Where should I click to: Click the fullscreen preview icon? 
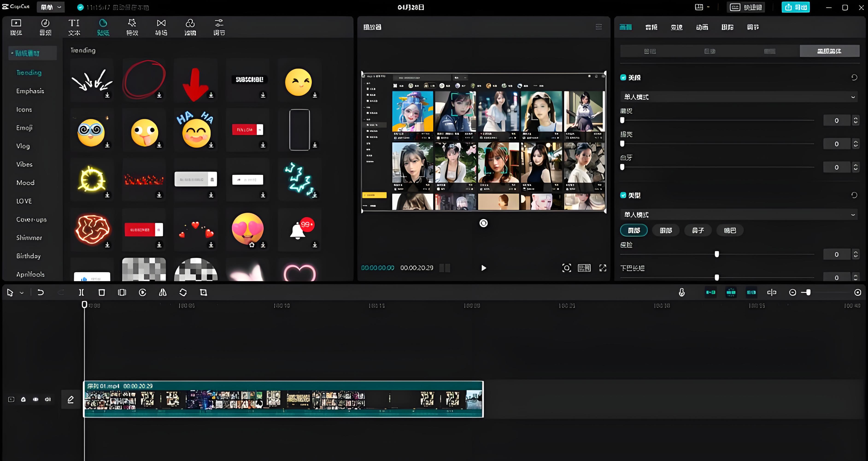[x=603, y=268]
